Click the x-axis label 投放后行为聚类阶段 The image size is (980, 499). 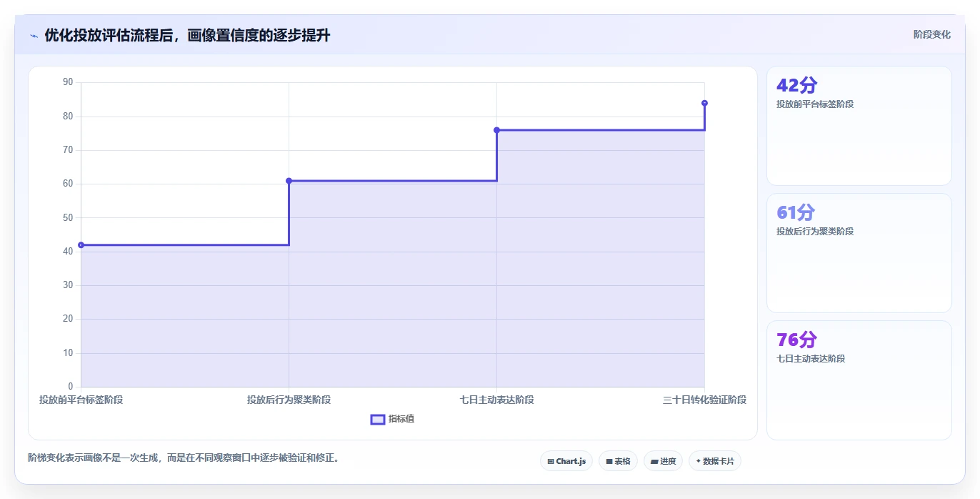(289, 400)
